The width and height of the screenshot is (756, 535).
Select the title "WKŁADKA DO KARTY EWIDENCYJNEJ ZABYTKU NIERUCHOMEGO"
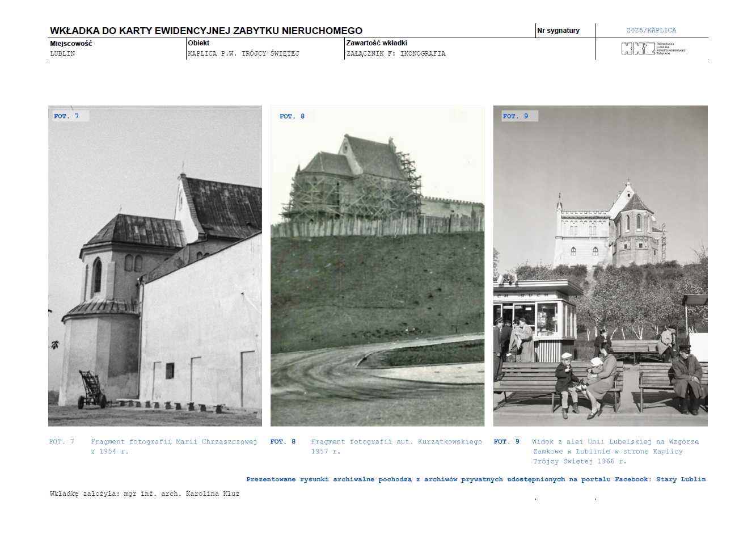[x=206, y=31]
